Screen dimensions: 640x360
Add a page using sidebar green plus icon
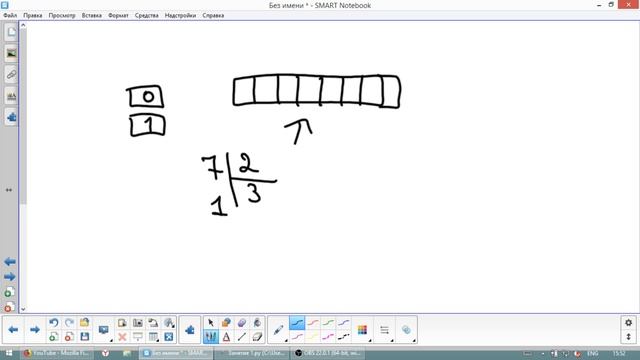click(9, 292)
